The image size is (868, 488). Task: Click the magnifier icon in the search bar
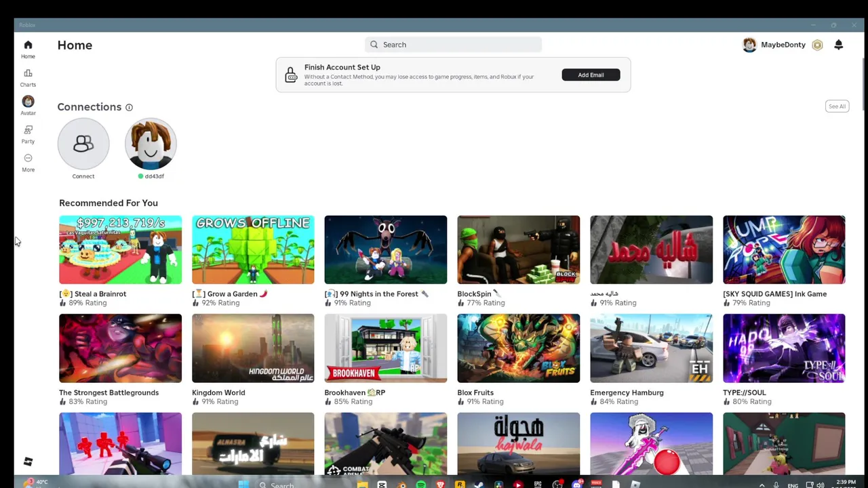pyautogui.click(x=374, y=45)
